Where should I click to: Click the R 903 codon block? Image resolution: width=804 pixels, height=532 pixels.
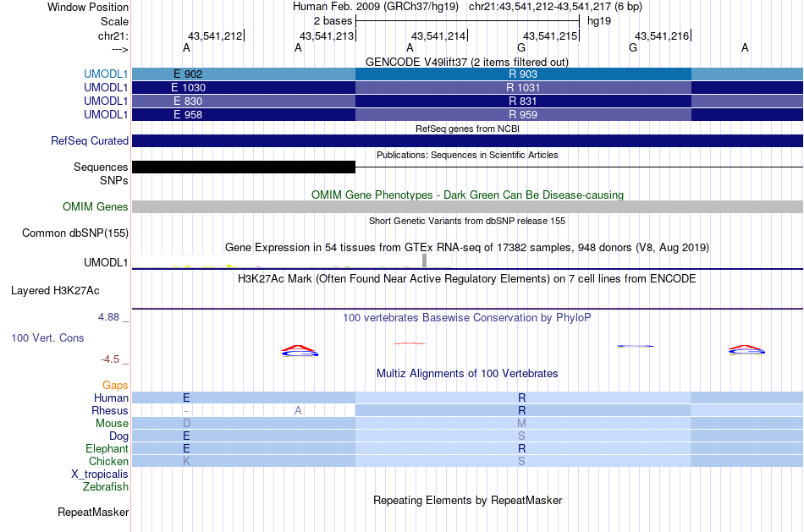point(523,74)
